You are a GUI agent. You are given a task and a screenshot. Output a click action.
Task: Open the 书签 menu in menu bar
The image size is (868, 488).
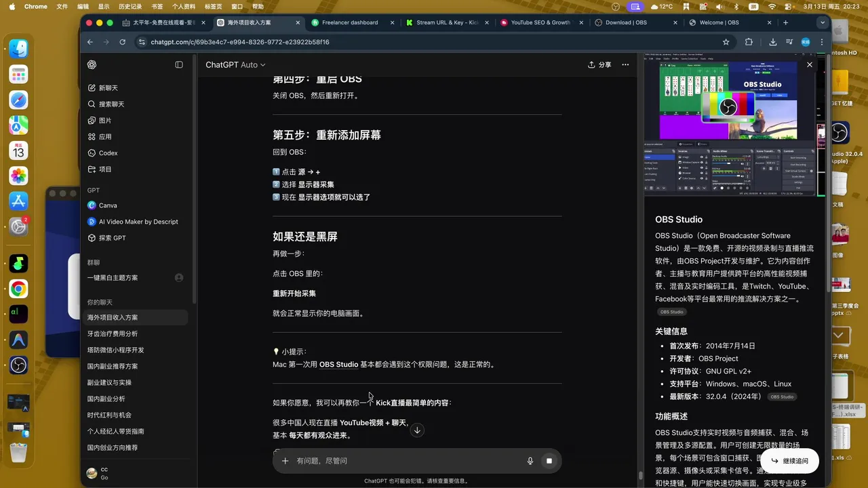[x=157, y=6]
